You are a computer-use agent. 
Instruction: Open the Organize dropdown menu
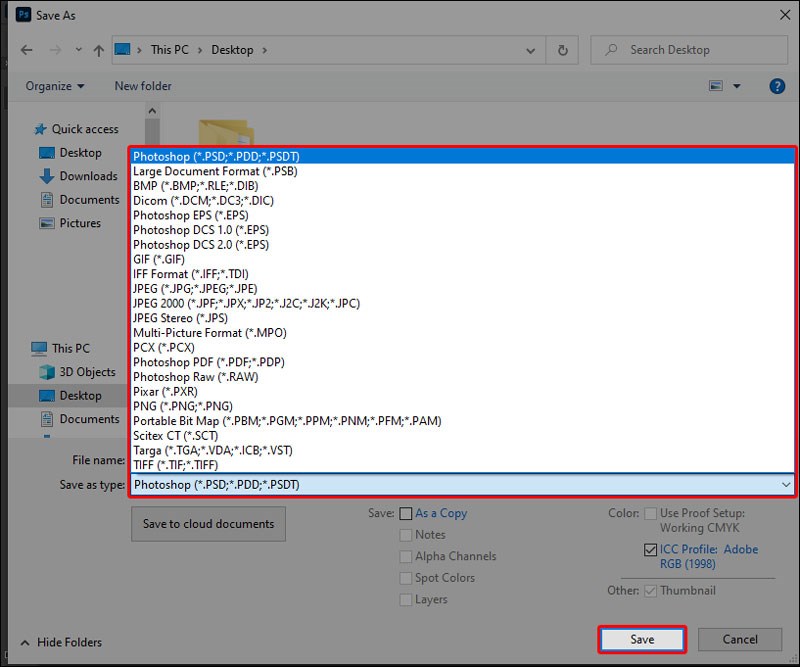pos(55,86)
